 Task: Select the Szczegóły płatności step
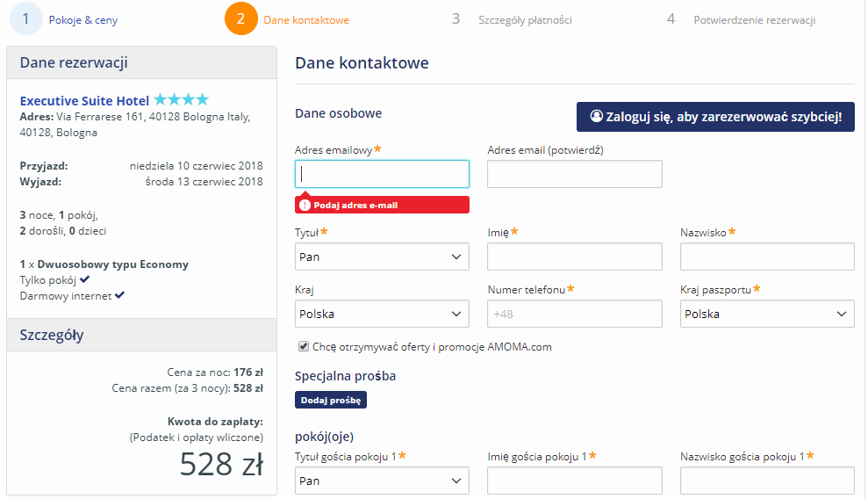point(525,20)
